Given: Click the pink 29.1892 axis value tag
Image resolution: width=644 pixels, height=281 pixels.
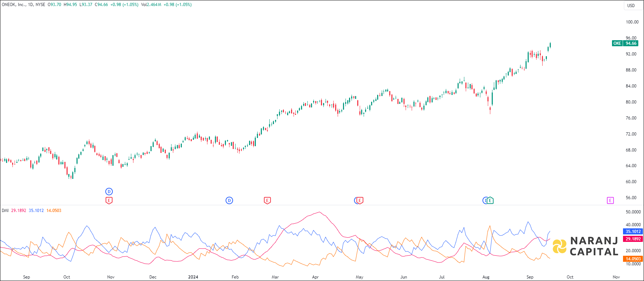Looking at the screenshot, I should click(633, 239).
